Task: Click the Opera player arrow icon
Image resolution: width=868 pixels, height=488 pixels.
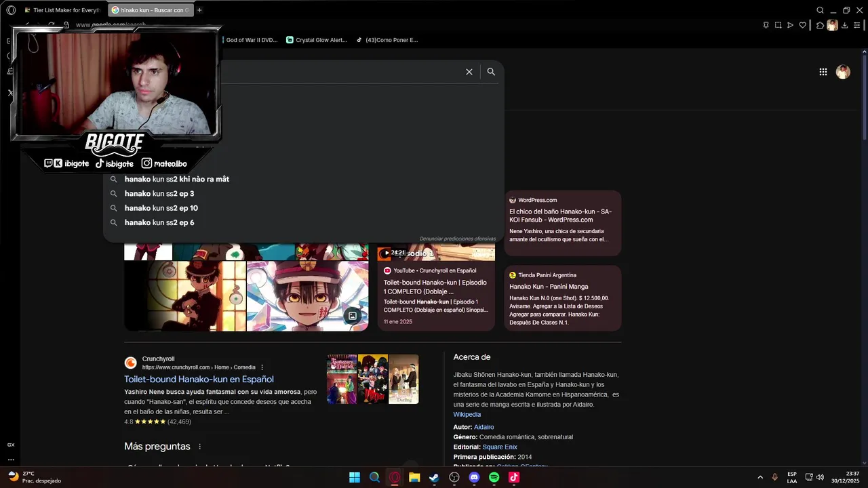Action: pyautogui.click(x=790, y=25)
